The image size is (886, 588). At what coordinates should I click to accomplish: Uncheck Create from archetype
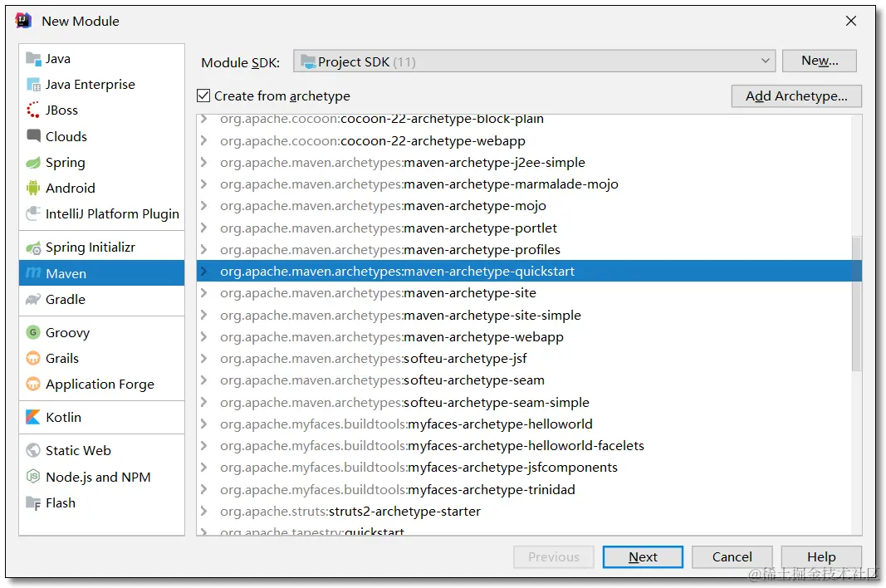click(203, 96)
